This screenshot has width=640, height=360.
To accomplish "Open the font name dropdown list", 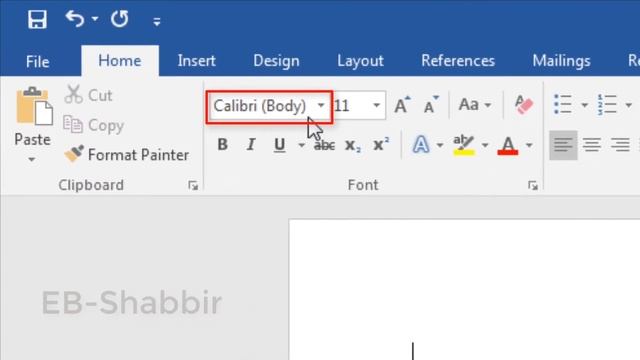I will click(x=321, y=106).
